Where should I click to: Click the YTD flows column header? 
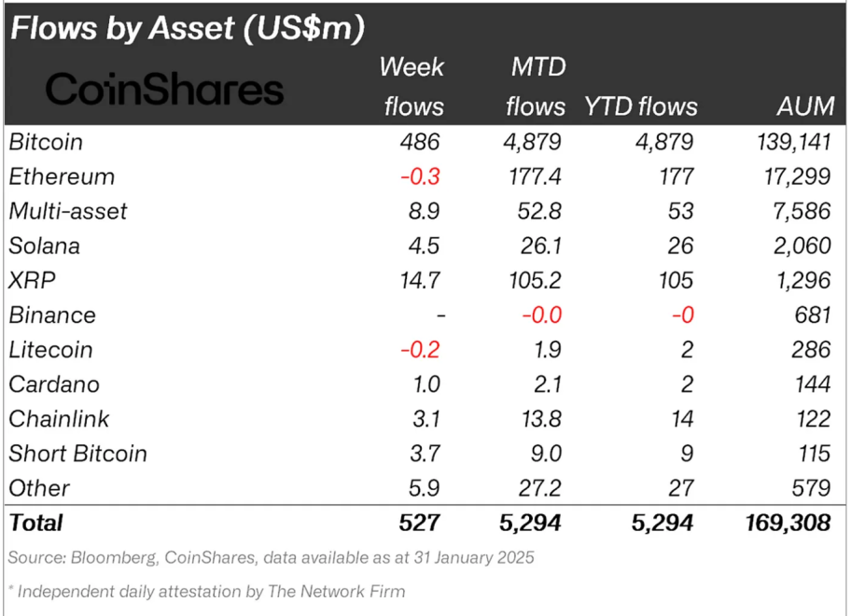pos(641,106)
